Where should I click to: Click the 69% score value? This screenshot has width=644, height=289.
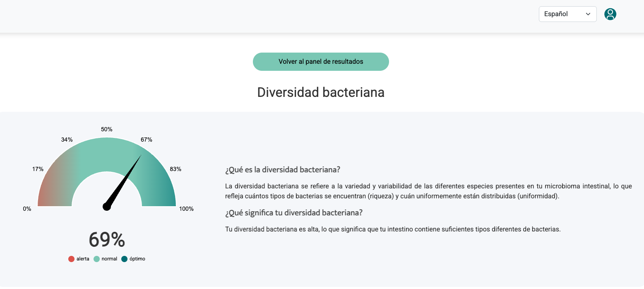coord(107,240)
